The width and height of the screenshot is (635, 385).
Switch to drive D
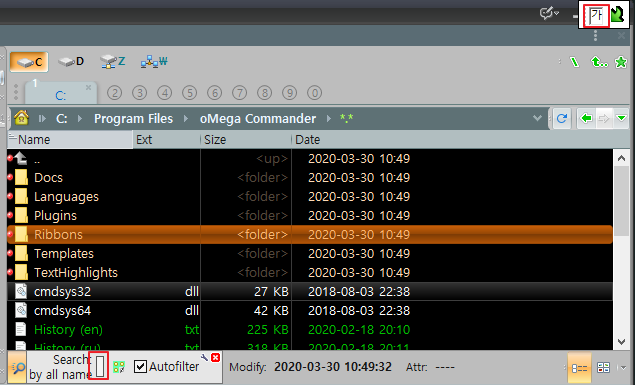pyautogui.click(x=71, y=62)
